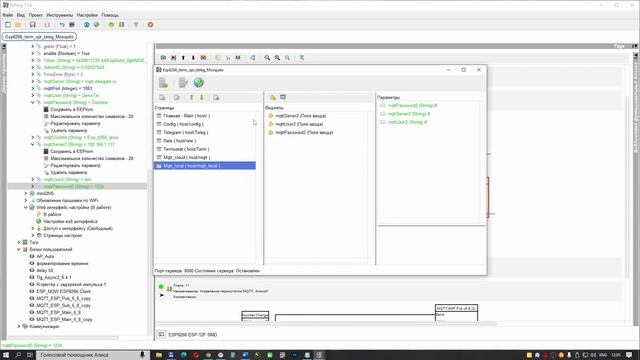
Task: Open the Инструменты menu
Action: click(60, 15)
